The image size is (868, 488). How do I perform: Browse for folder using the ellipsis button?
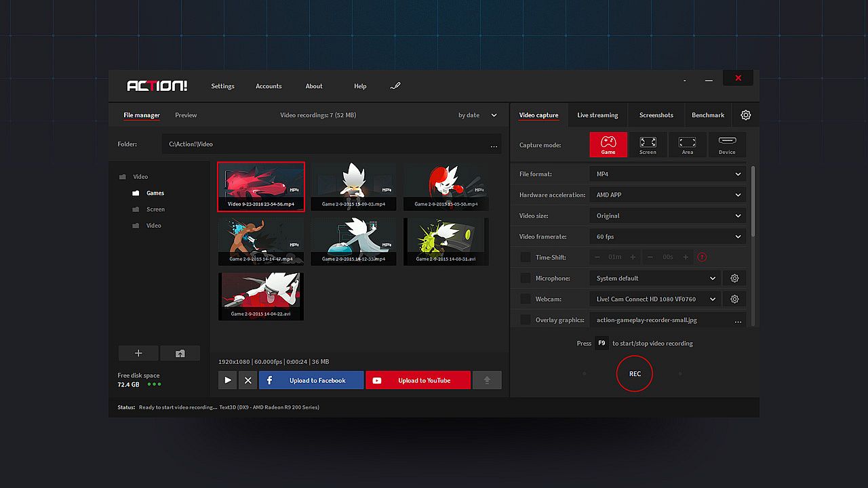[494, 144]
